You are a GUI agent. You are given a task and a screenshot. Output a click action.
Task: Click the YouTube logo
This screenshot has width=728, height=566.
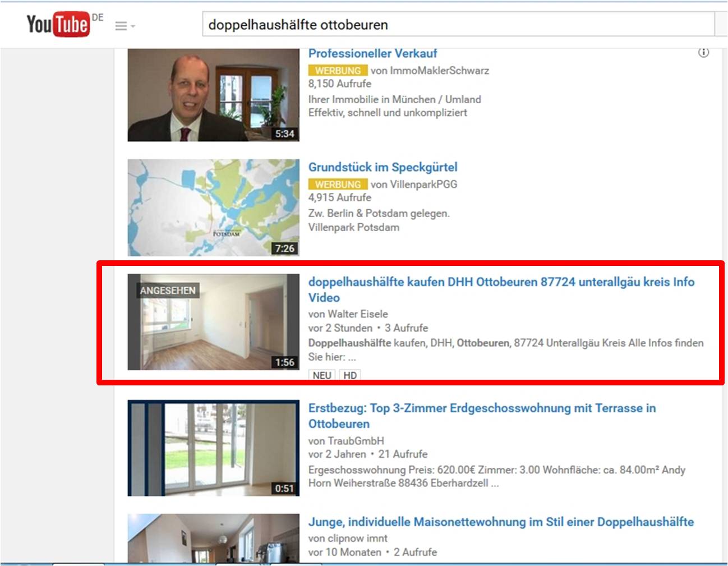click(x=58, y=24)
